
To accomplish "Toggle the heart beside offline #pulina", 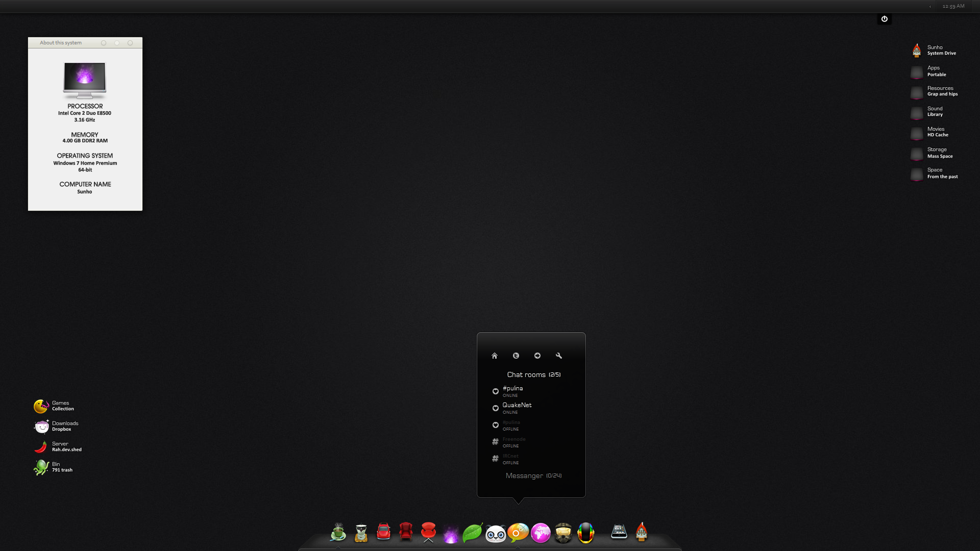I will [x=495, y=425].
